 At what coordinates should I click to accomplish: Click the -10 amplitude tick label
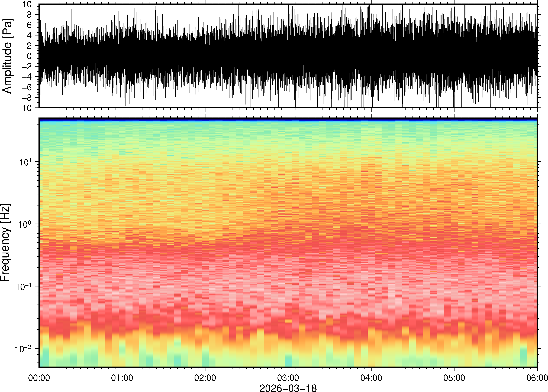(x=25, y=108)
